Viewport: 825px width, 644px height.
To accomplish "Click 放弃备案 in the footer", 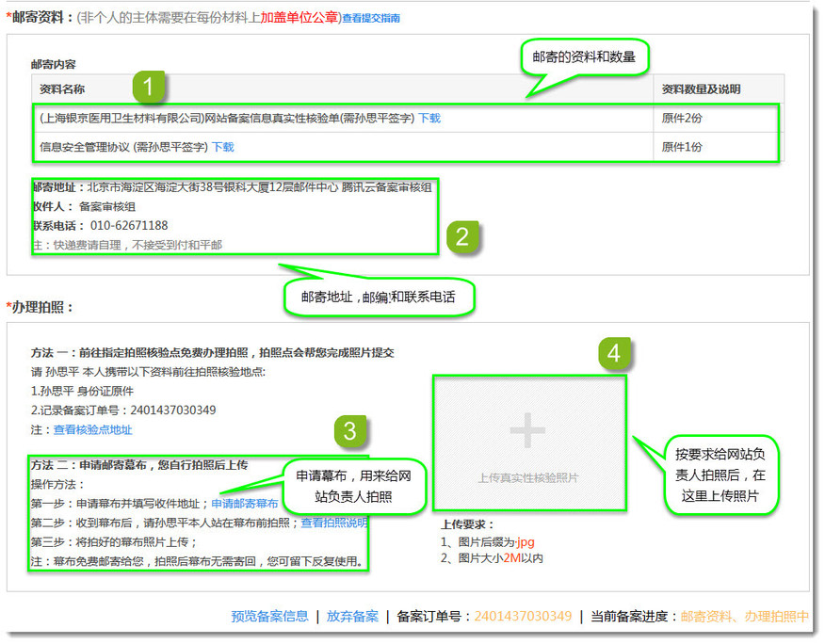I will point(352,617).
